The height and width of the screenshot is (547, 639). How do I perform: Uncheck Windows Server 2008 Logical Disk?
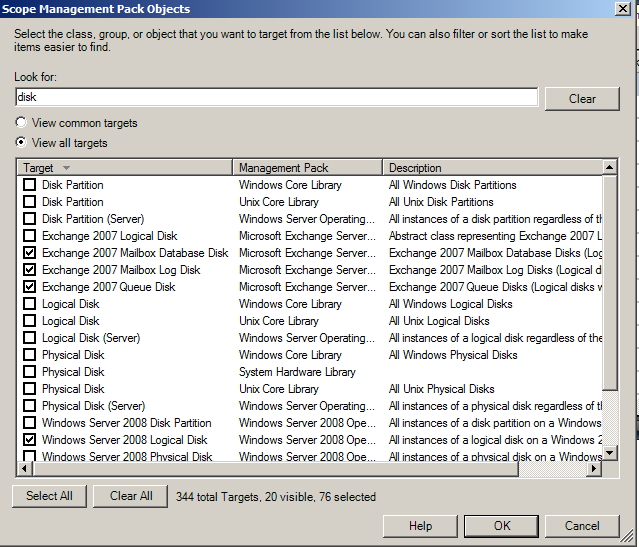point(29,440)
